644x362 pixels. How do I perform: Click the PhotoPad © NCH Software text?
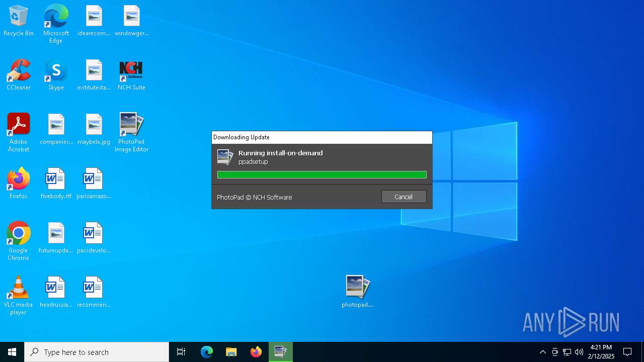click(254, 197)
